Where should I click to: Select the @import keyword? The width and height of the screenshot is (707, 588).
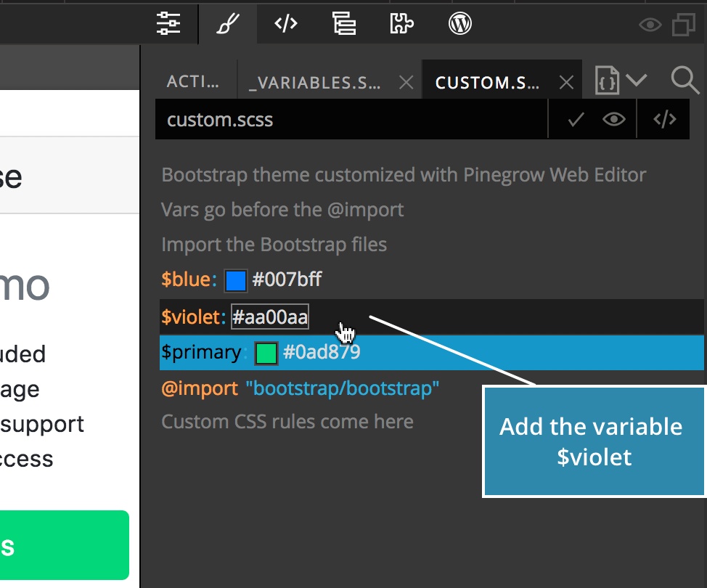click(x=200, y=388)
